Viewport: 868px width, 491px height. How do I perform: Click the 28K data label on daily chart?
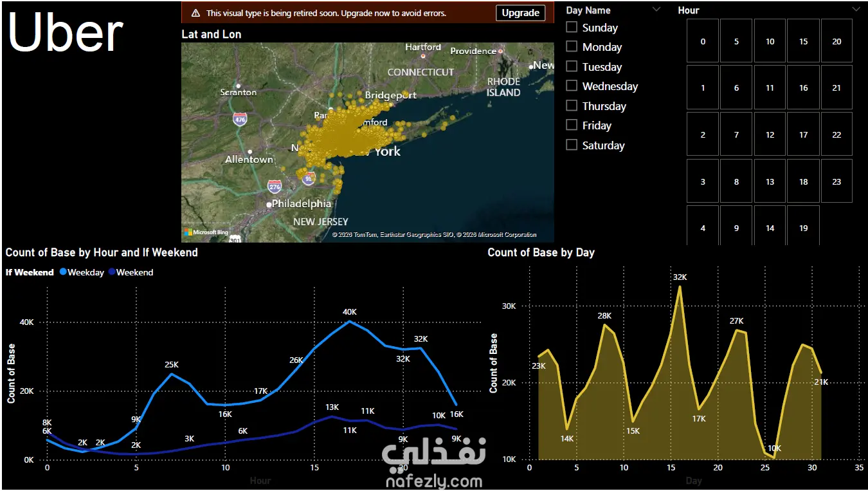pyautogui.click(x=604, y=316)
